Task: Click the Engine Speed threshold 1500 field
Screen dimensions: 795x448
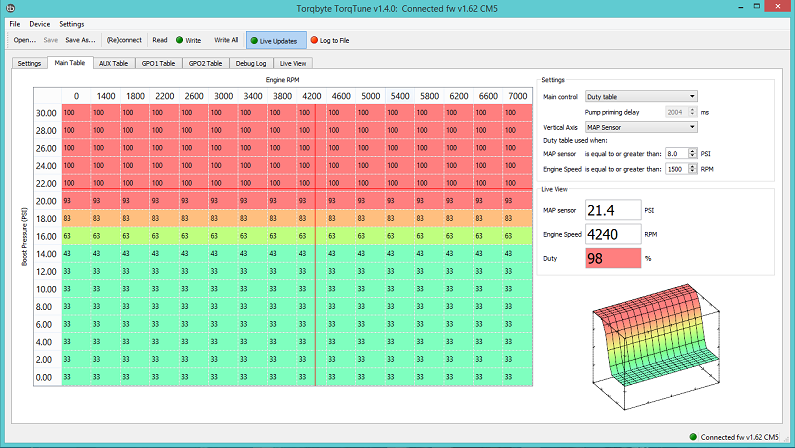Action: click(677, 169)
